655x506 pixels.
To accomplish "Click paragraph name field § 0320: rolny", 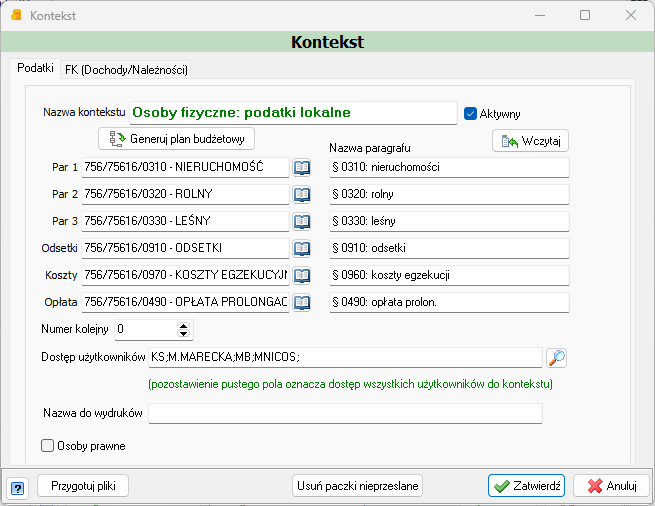I will pyautogui.click(x=449, y=194).
